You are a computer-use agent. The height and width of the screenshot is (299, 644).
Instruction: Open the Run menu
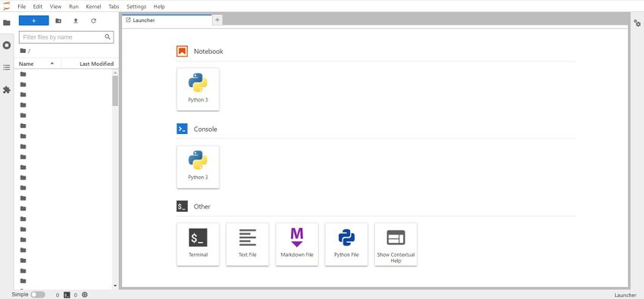pyautogui.click(x=74, y=7)
